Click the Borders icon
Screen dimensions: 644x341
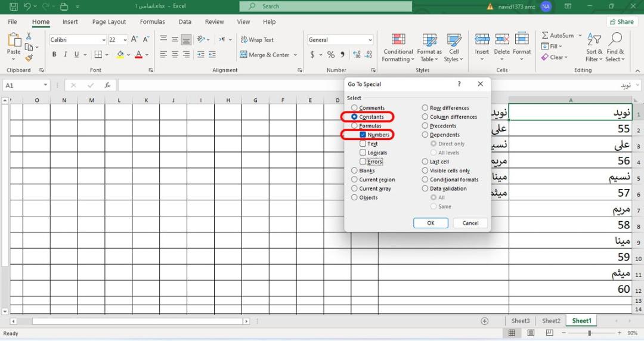pyautogui.click(x=98, y=54)
